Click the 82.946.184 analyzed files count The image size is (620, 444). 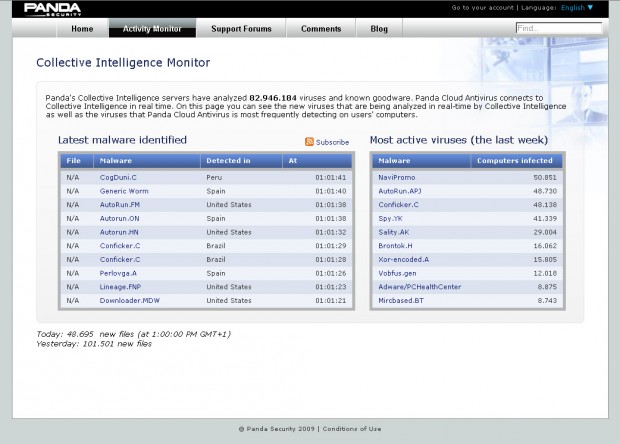click(273, 98)
